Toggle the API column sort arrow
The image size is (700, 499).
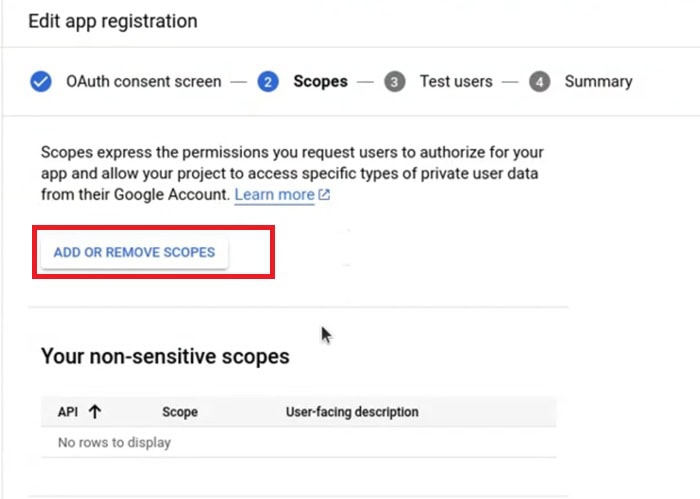[95, 412]
